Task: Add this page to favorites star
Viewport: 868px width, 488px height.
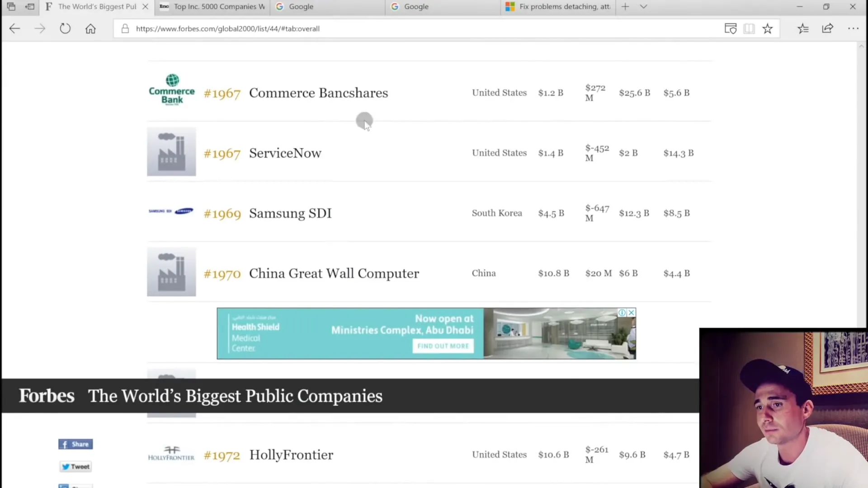Action: 767,28
